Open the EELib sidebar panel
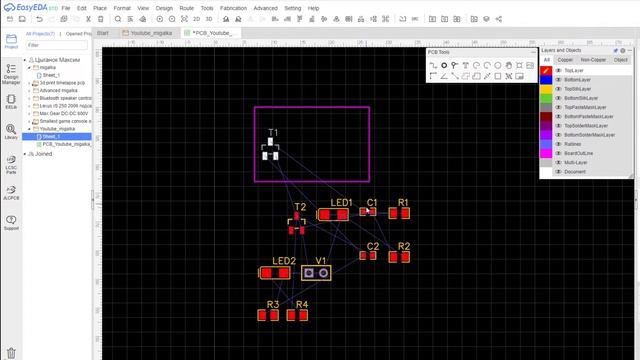640x360 pixels. [11, 102]
